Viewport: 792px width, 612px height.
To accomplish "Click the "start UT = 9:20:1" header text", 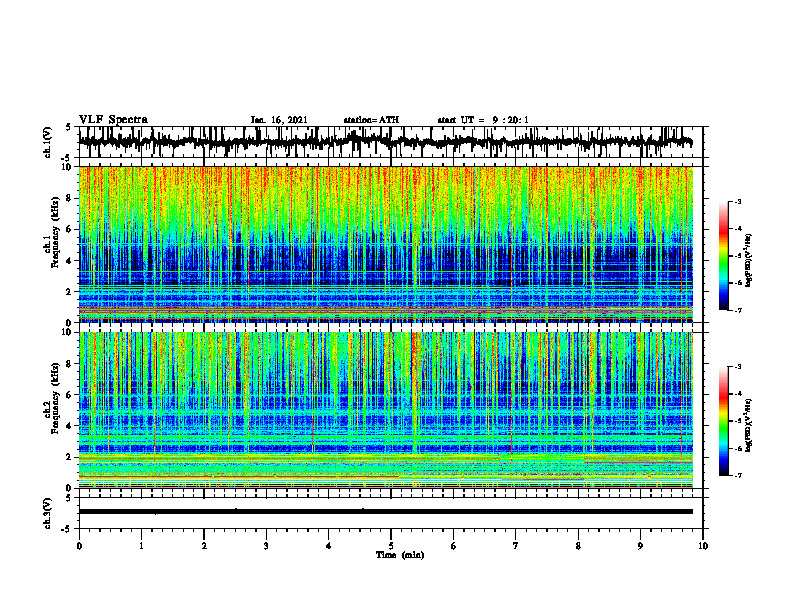I will [x=483, y=120].
